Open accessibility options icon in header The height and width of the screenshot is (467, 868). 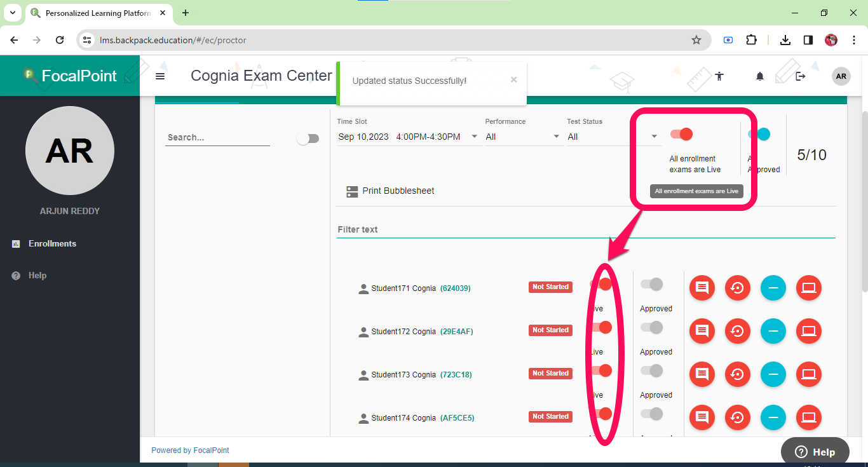[x=719, y=76]
